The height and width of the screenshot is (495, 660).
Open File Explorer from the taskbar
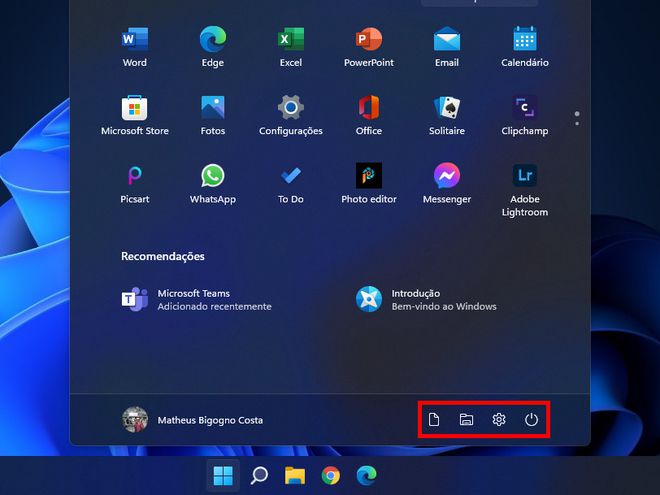coord(295,476)
